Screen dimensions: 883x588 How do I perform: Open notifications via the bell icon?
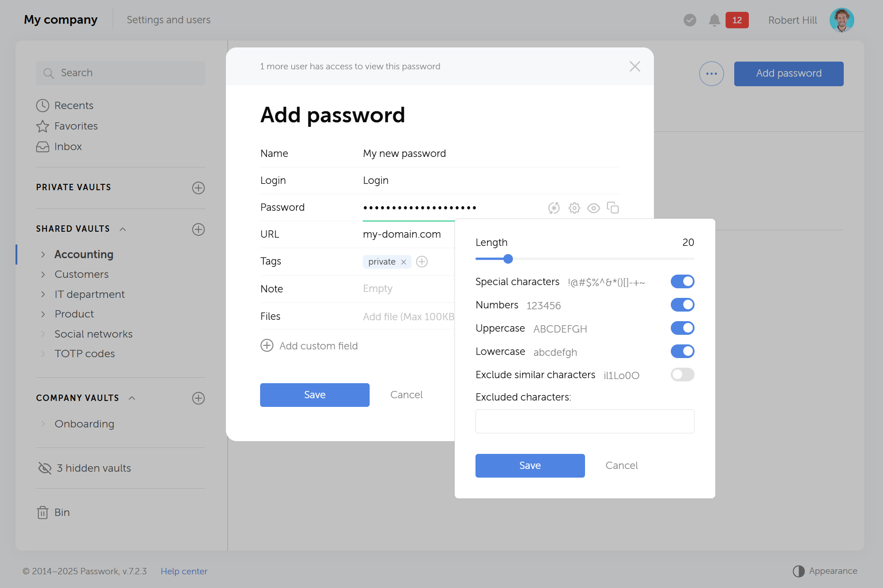point(714,20)
